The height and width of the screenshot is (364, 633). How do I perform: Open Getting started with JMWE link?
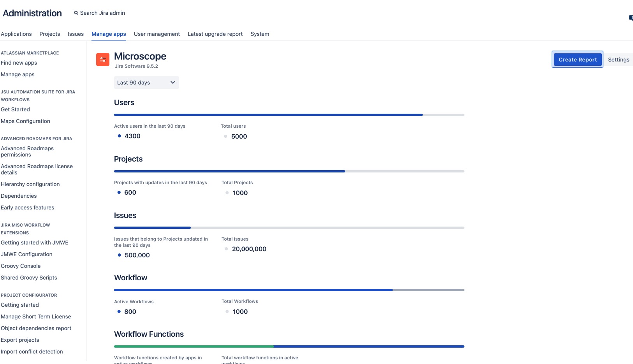(x=34, y=243)
